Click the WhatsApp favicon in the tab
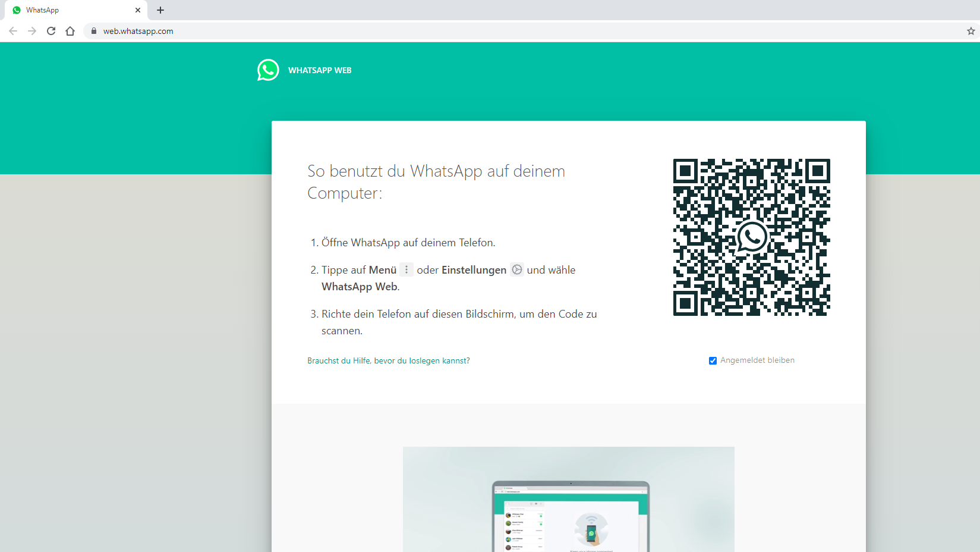The height and width of the screenshot is (552, 980). pos(17,10)
